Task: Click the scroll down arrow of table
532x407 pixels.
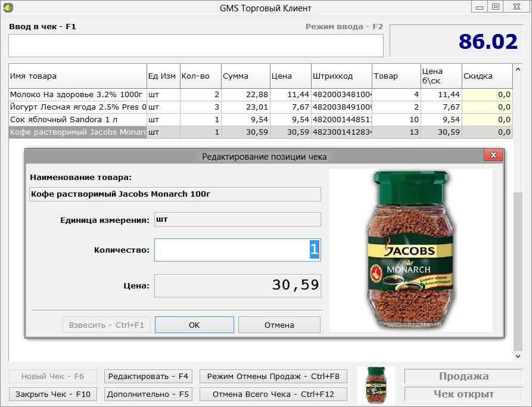Action: 518,356
